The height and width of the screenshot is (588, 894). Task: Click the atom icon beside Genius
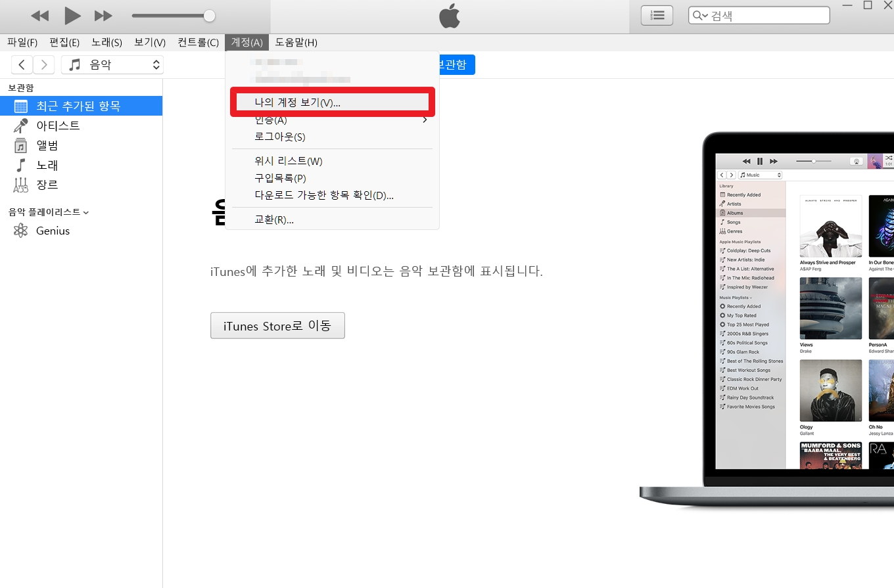pos(21,231)
